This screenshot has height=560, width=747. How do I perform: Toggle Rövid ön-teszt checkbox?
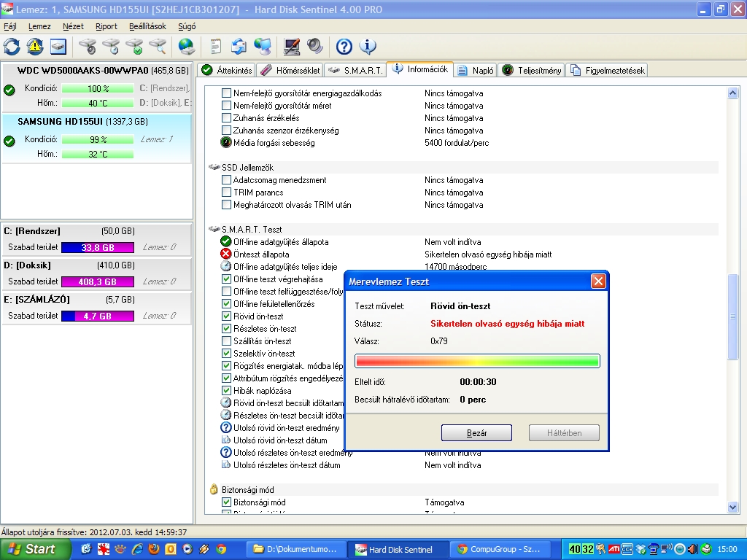[x=226, y=316]
